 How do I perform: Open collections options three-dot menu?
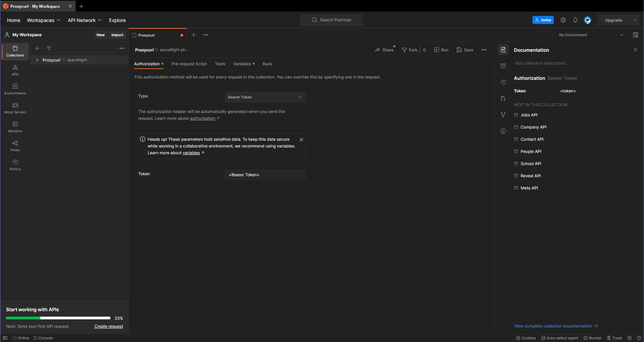click(x=122, y=48)
